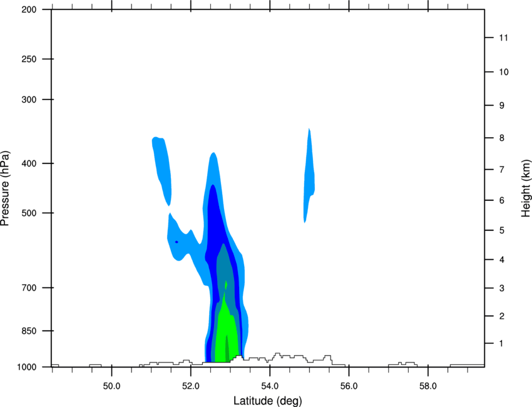Pick the 5 km height tick label
The image size is (532, 407).
coord(501,230)
